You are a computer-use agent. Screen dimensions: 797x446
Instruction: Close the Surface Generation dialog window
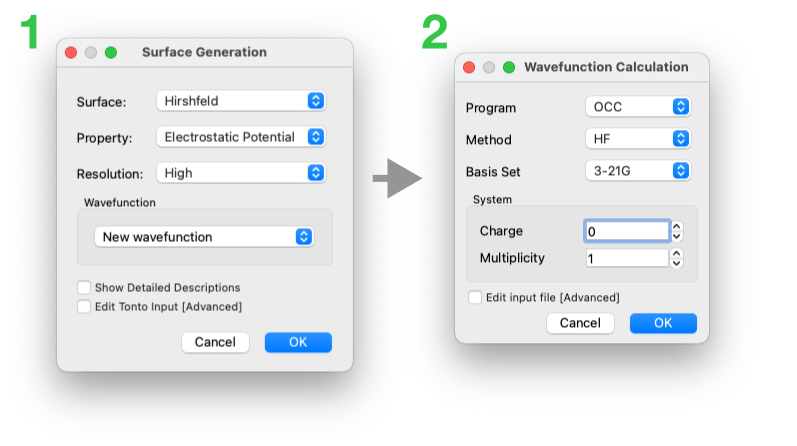click(x=71, y=52)
